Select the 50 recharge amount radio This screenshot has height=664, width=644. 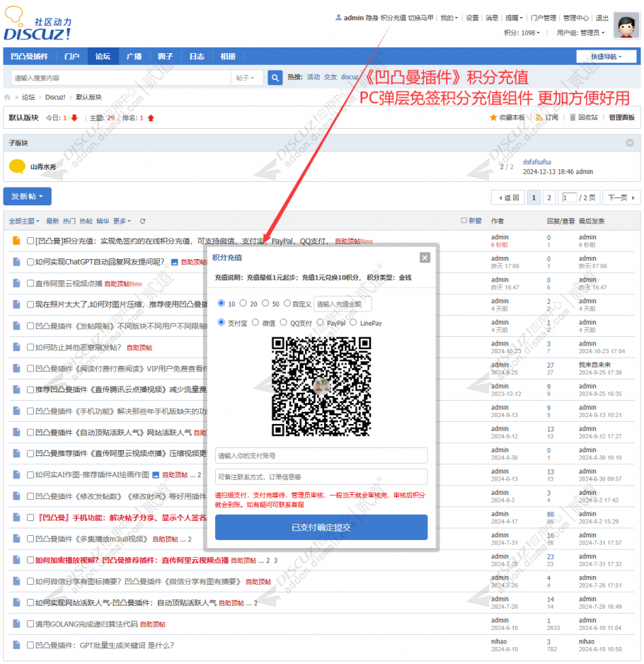click(x=265, y=303)
